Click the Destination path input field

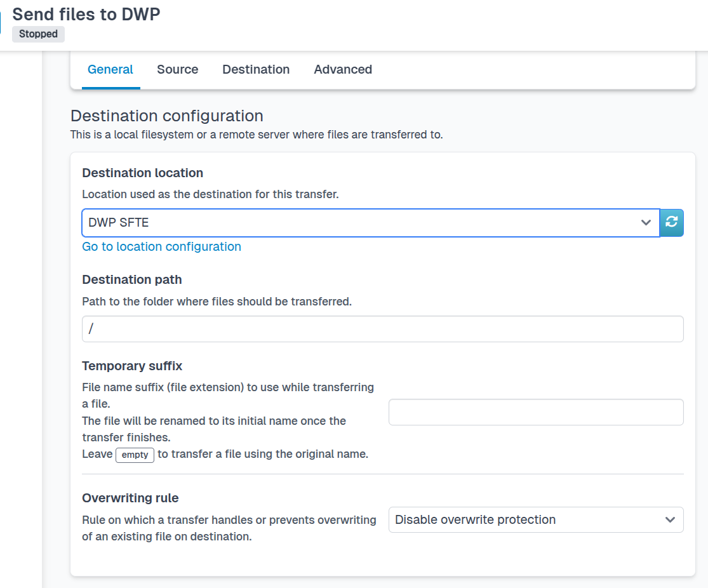[x=382, y=328]
